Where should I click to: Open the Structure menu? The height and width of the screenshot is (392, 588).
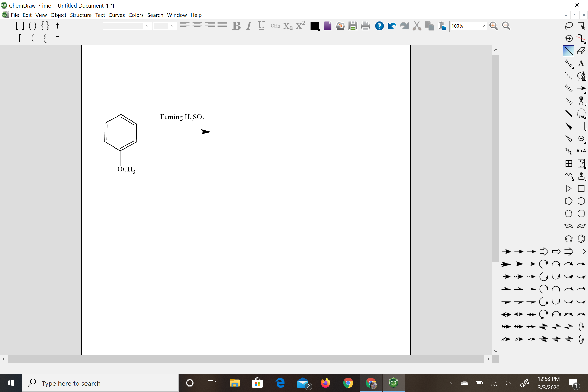80,15
